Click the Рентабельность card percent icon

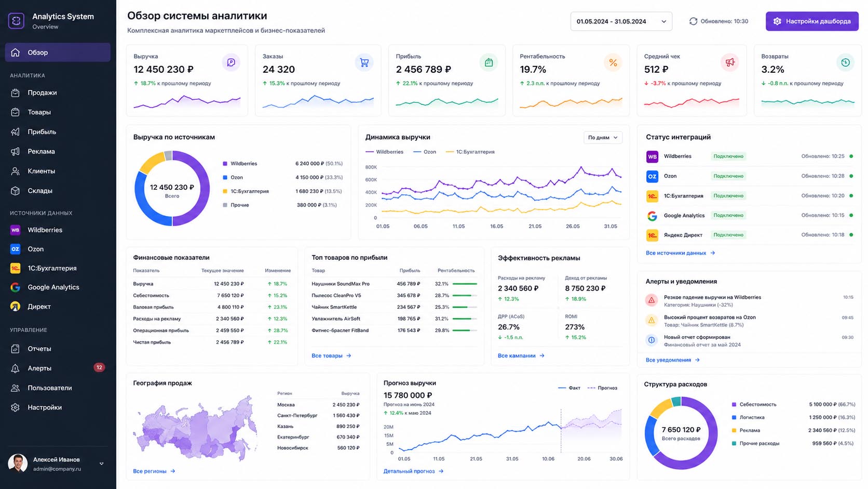pos(613,62)
